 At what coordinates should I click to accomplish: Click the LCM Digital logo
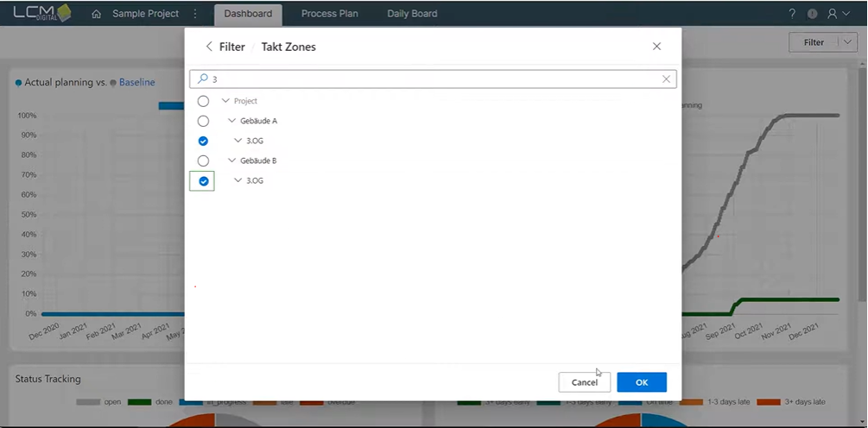[41, 13]
